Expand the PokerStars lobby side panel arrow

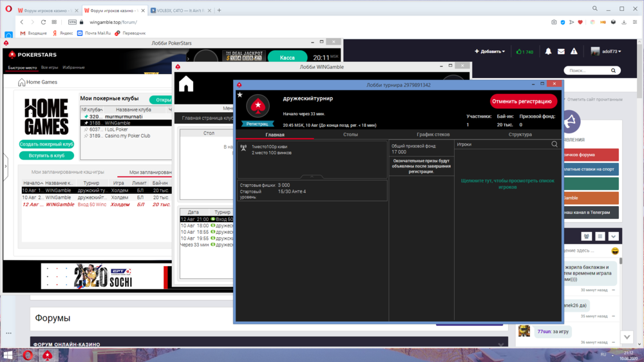[6, 166]
